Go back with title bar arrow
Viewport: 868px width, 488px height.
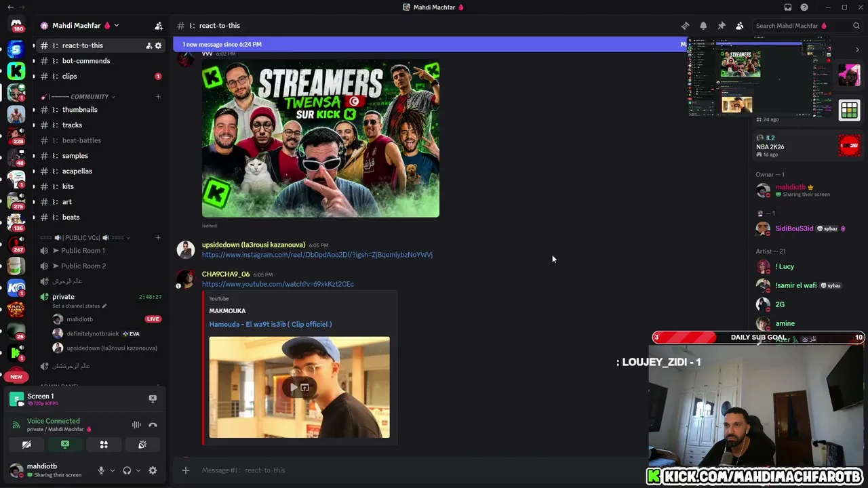(10, 7)
